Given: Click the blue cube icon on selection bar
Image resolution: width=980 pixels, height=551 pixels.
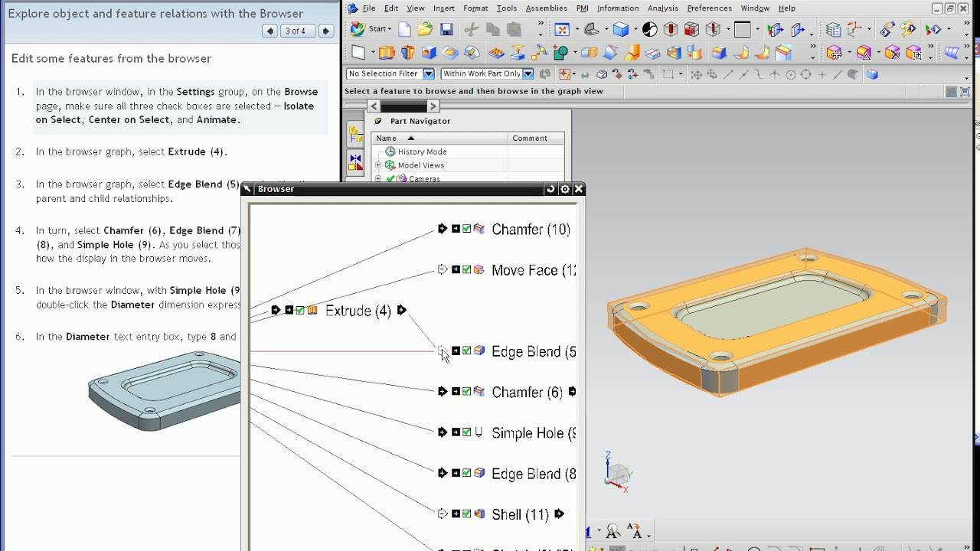Looking at the screenshot, I should (872, 74).
